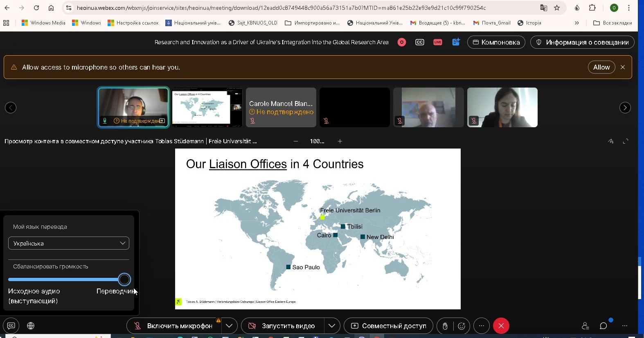The height and width of the screenshot is (338, 644).
Task: Expand video options arrow
Action: point(332,326)
